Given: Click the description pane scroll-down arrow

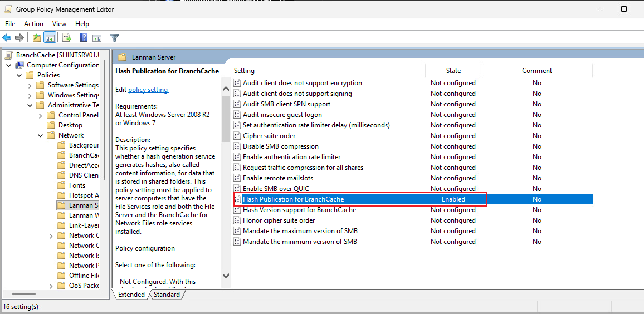Looking at the screenshot, I should 226,276.
